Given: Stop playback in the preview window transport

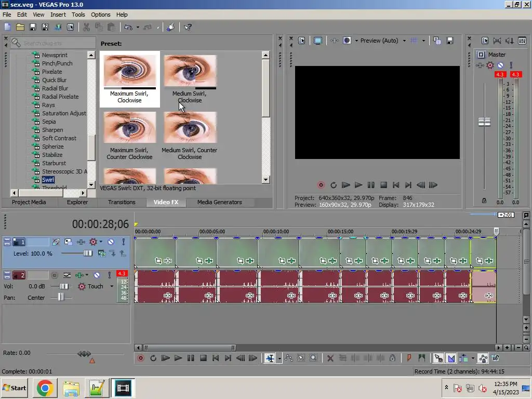Looking at the screenshot, I should (383, 185).
